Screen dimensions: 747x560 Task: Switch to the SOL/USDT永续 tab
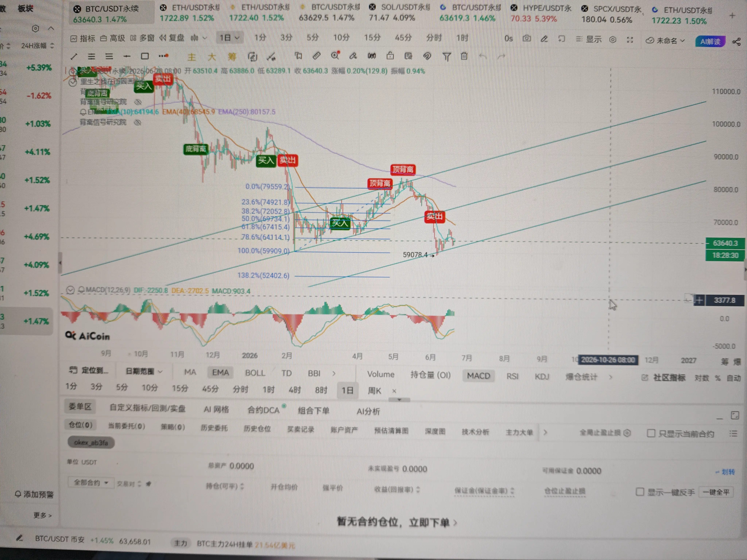point(399,12)
